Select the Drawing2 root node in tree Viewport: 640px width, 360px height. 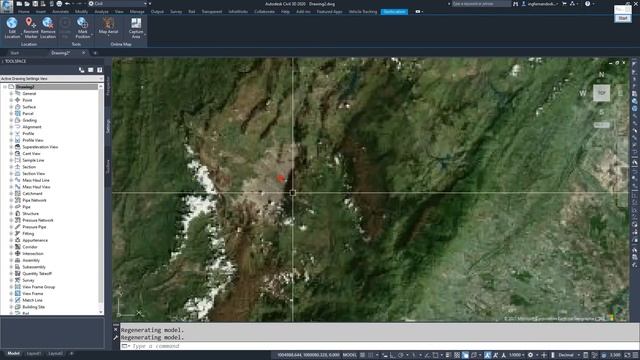pos(25,87)
